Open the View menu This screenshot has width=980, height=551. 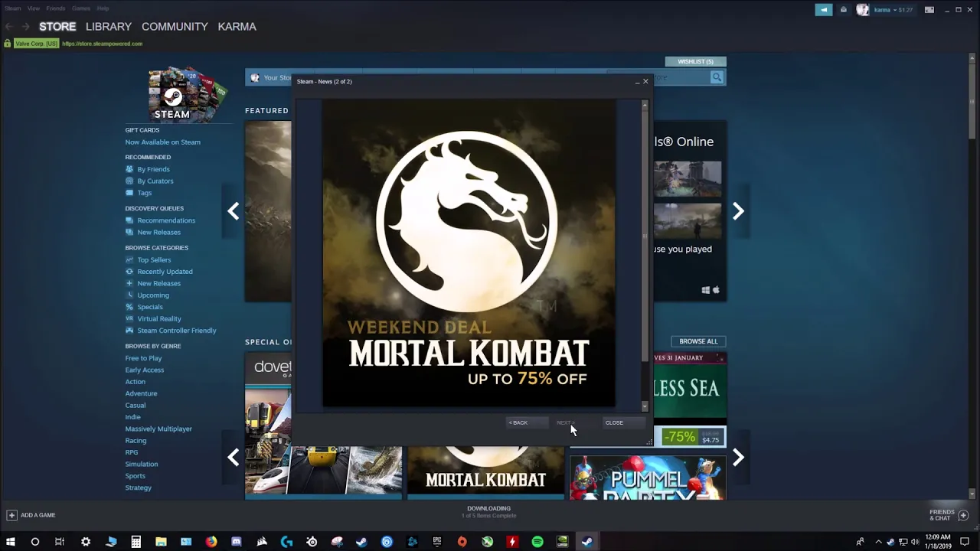pyautogui.click(x=34, y=8)
